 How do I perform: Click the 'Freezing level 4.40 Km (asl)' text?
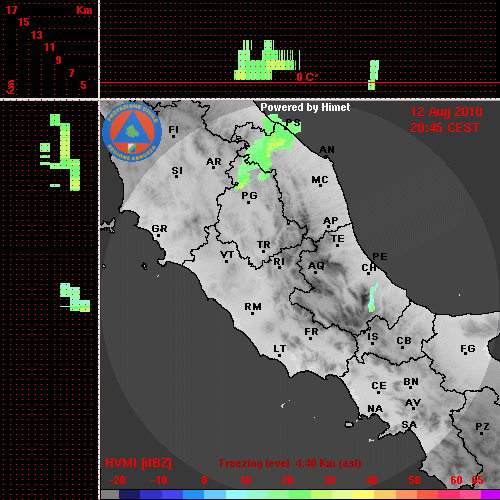point(290,463)
